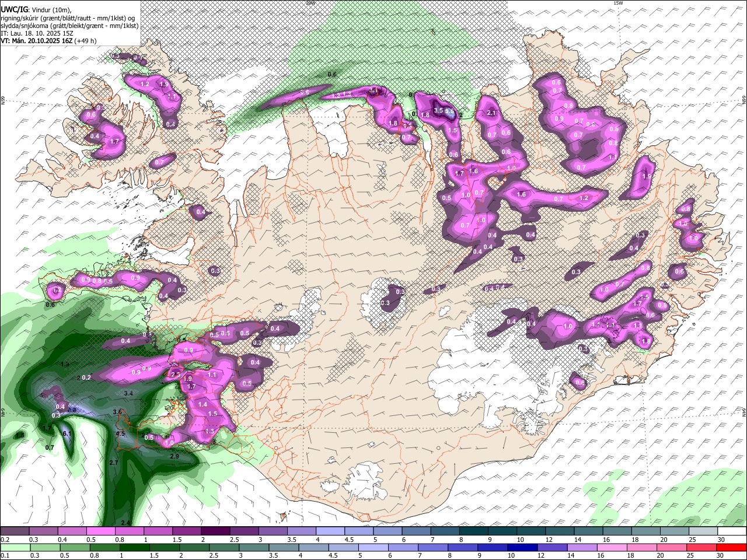Click the 'slydda/snjókoma' legend description line
747x560 pixels.
69,26
